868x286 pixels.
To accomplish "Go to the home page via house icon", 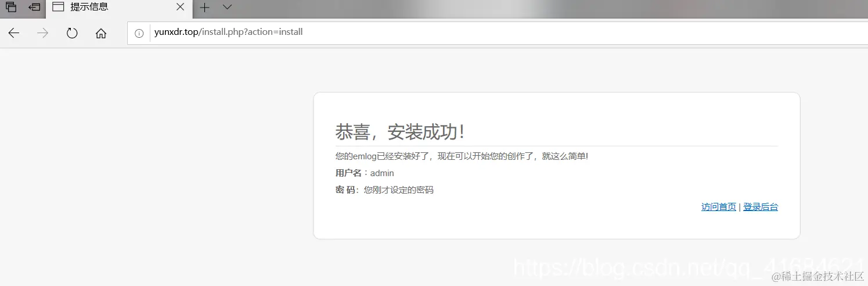I will (101, 33).
